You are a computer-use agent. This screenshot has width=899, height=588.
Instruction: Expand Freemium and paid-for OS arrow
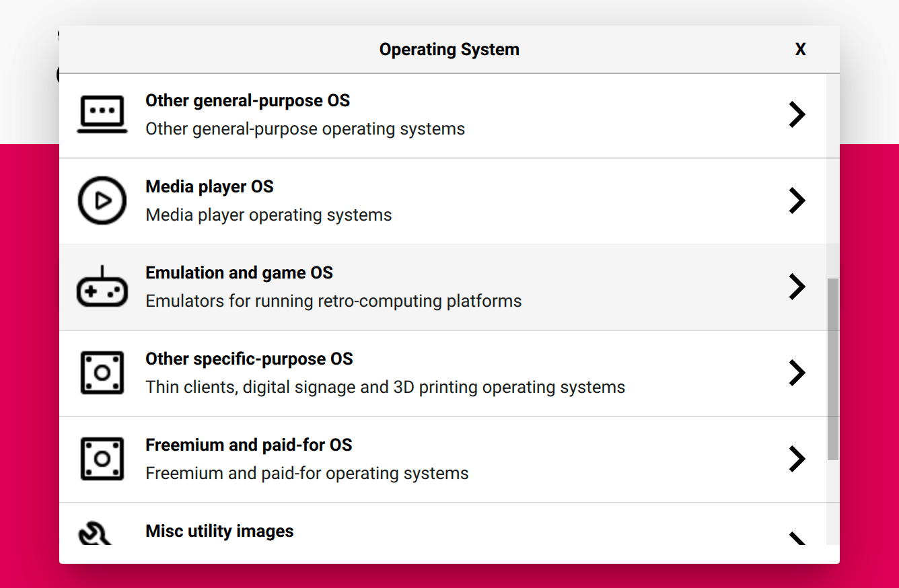point(797,459)
